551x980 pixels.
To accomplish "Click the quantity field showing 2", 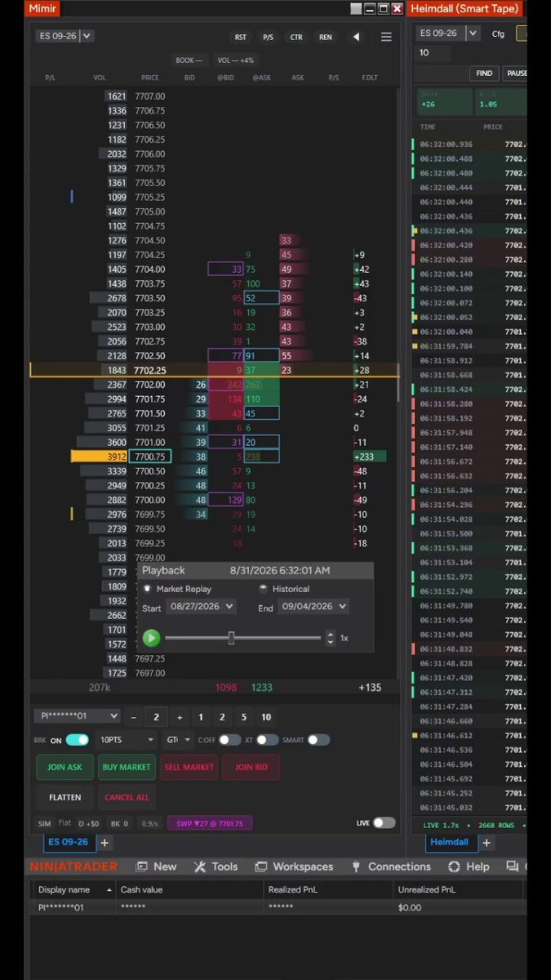I will tap(156, 717).
